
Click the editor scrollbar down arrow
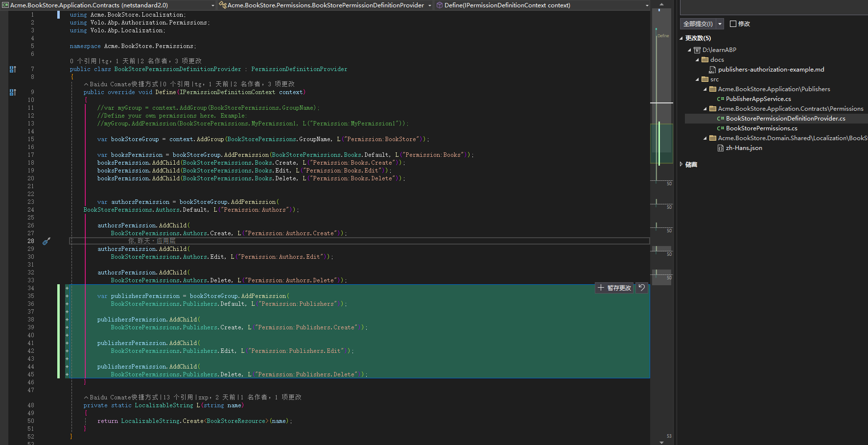[x=661, y=442]
